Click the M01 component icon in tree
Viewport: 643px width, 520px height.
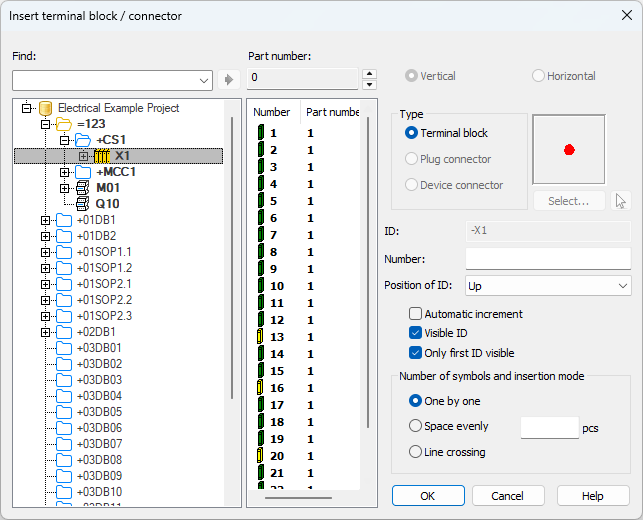point(83,188)
